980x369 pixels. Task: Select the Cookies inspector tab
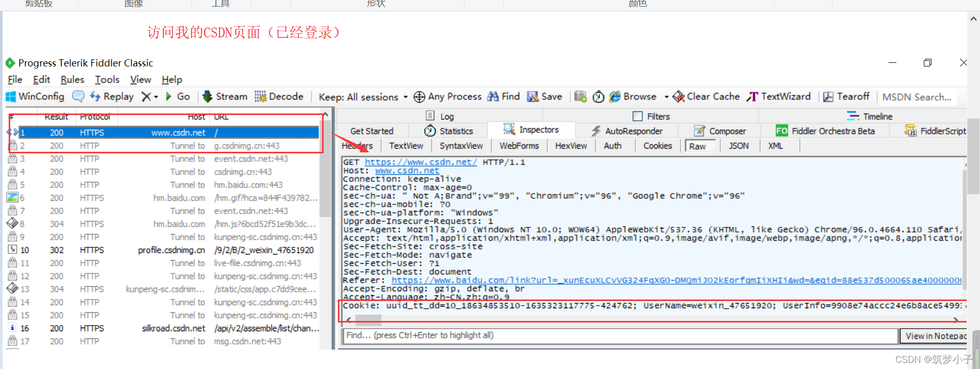click(657, 146)
